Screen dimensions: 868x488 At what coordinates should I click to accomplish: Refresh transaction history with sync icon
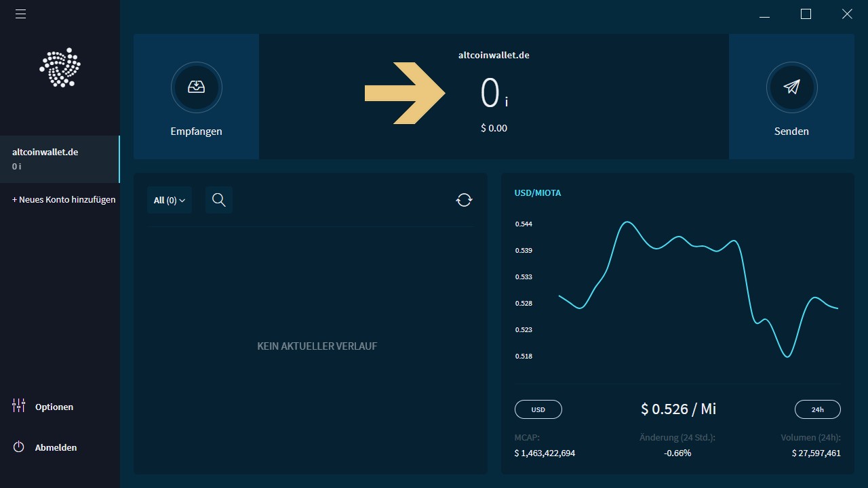coord(464,200)
